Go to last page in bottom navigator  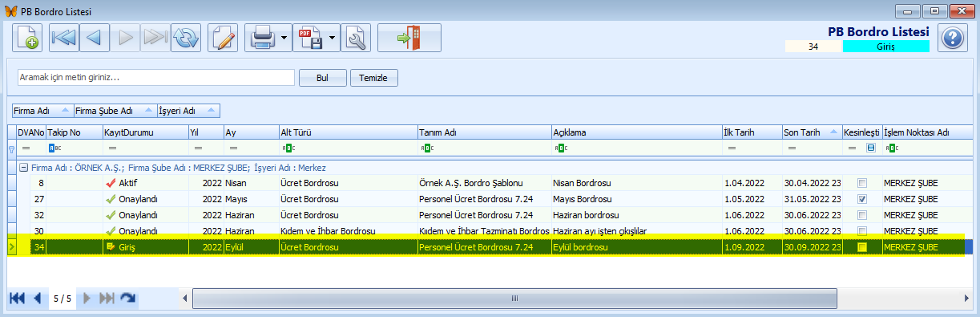pos(107,299)
